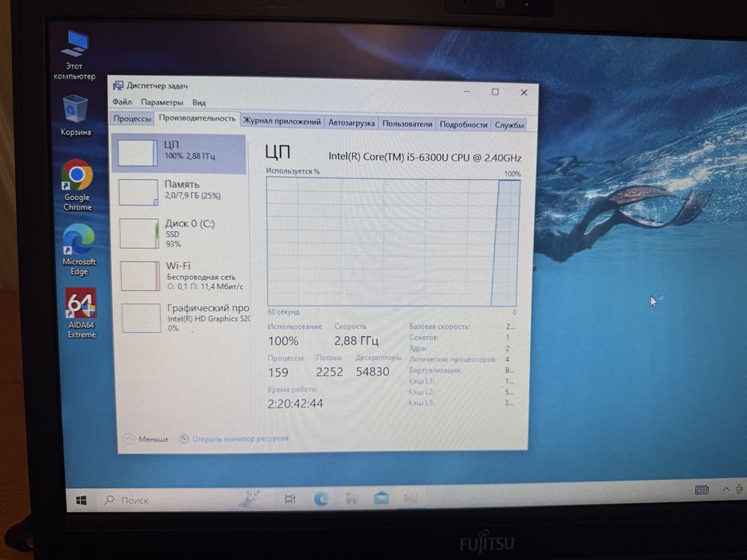Image resolution: width=747 pixels, height=560 pixels.
Task: Open the Этот компьютер desktop icon
Action: [x=74, y=54]
